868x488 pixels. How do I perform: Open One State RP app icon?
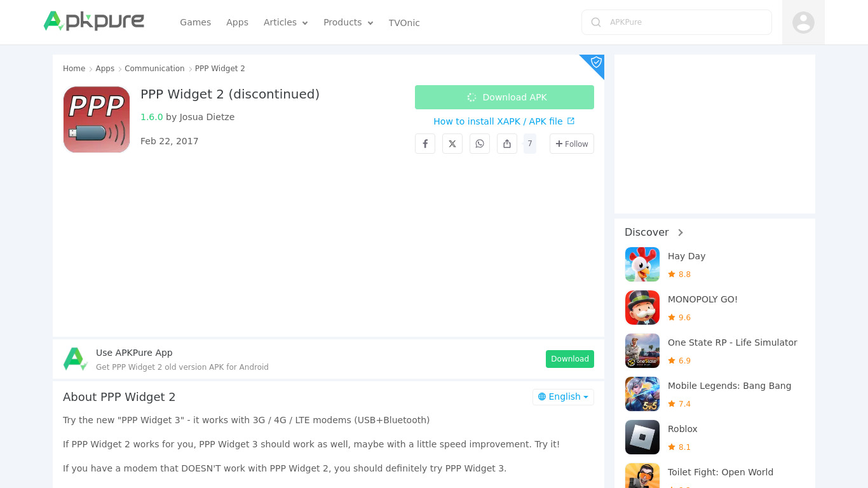642,351
